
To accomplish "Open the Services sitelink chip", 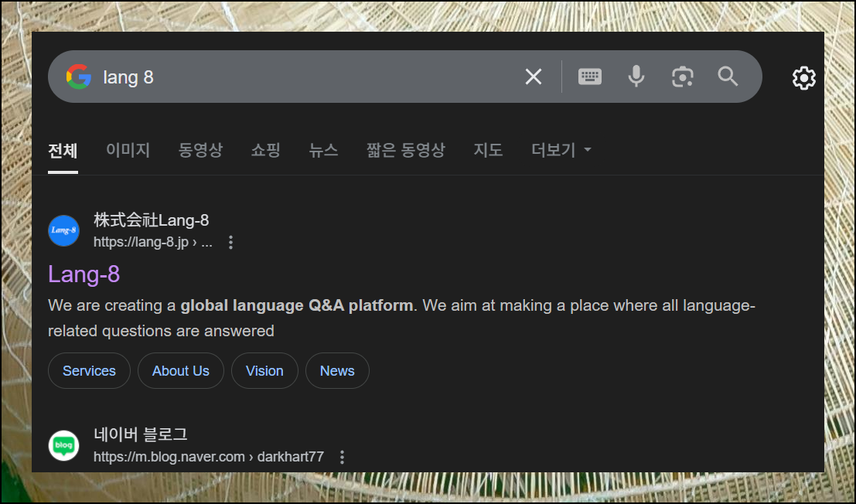I will coord(89,371).
